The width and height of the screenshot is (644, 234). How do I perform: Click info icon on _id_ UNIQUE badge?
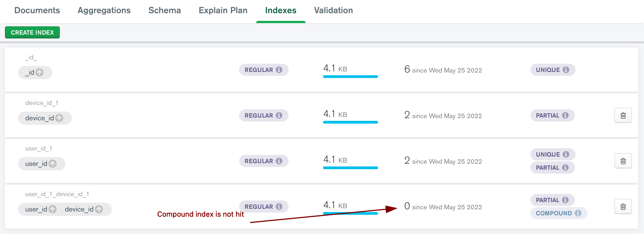point(566,70)
